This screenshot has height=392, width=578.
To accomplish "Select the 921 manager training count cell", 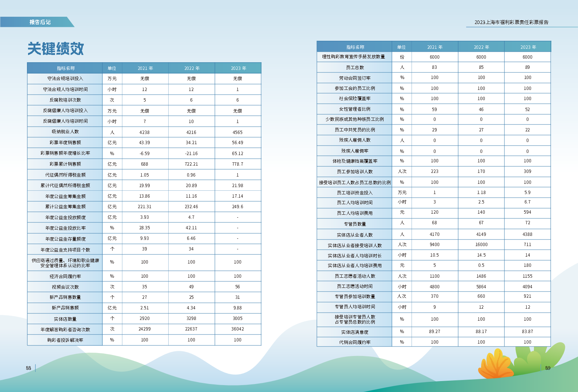I will 527,296.
